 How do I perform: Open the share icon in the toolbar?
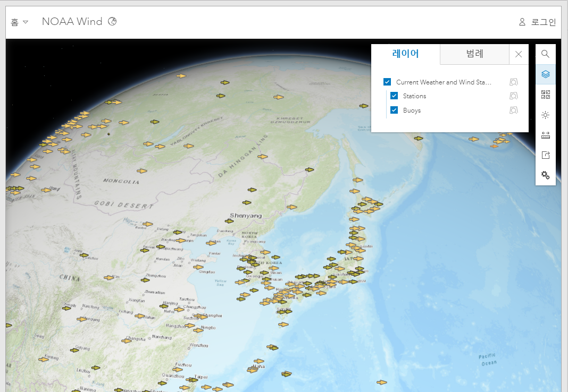click(x=545, y=155)
